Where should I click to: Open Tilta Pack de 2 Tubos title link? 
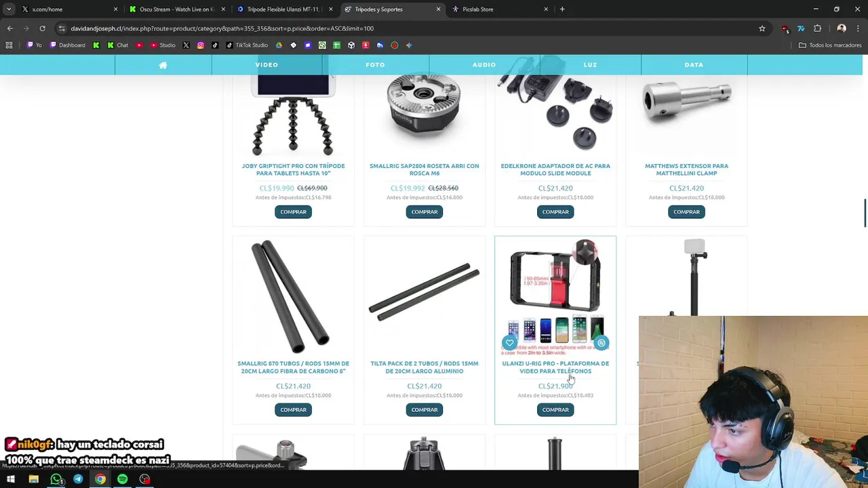tap(425, 367)
